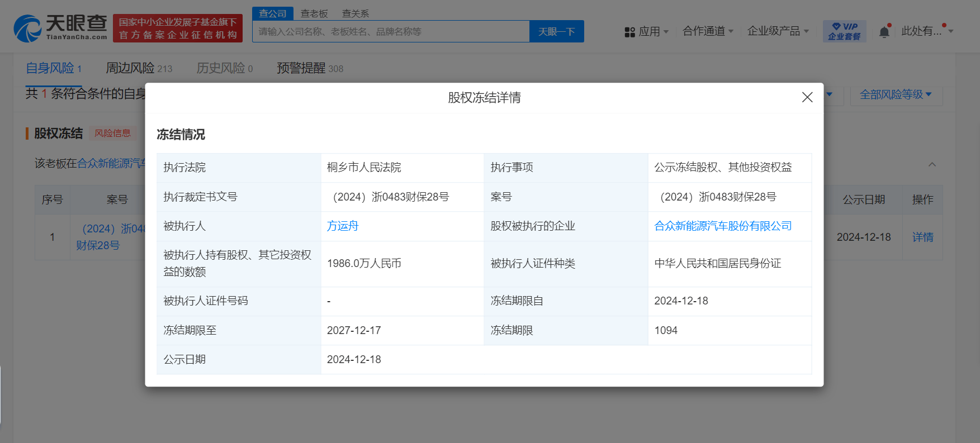Image resolution: width=980 pixels, height=443 pixels.
Task: Select the 自身风险 tab
Action: pyautogui.click(x=54, y=68)
